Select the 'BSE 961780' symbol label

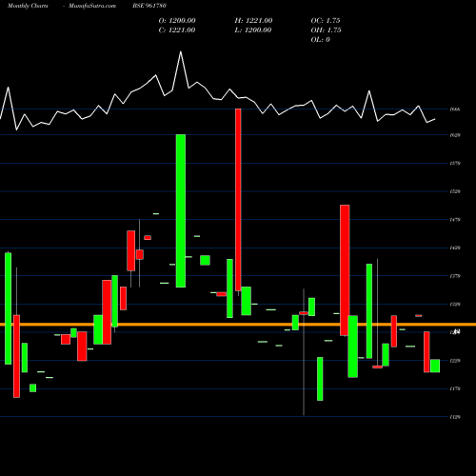[149, 6]
